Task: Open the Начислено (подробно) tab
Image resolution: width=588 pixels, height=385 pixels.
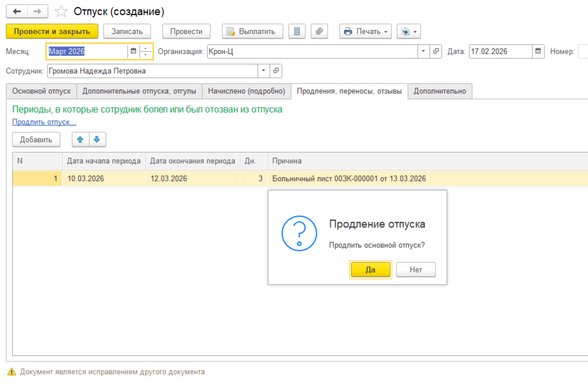Action: [246, 91]
